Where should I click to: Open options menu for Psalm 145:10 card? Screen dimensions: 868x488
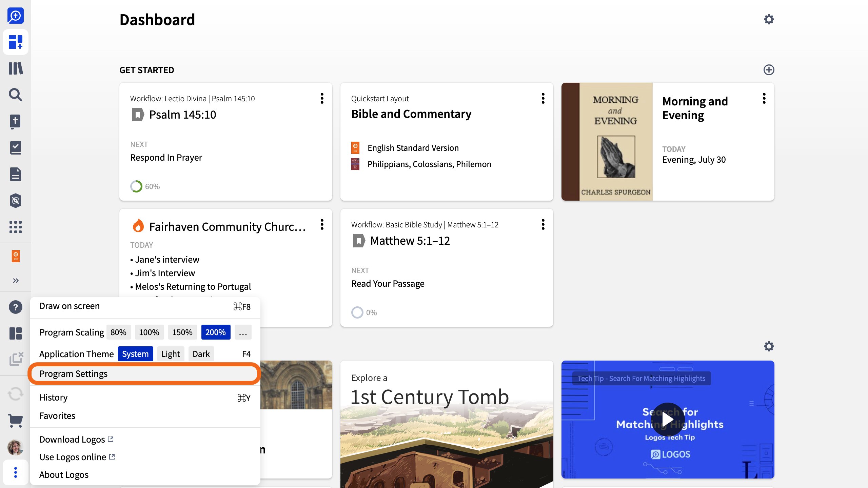tap(322, 98)
